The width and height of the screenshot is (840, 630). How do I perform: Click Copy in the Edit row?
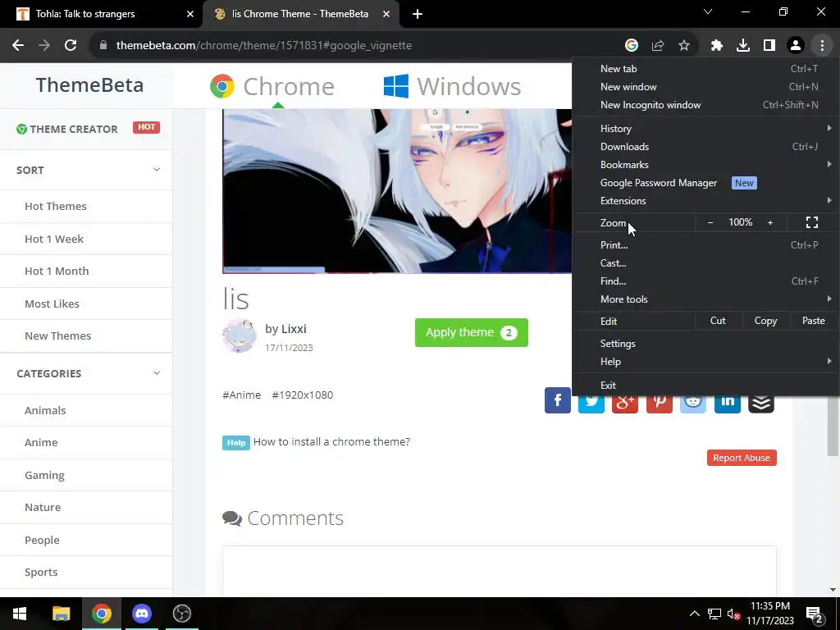click(x=765, y=321)
